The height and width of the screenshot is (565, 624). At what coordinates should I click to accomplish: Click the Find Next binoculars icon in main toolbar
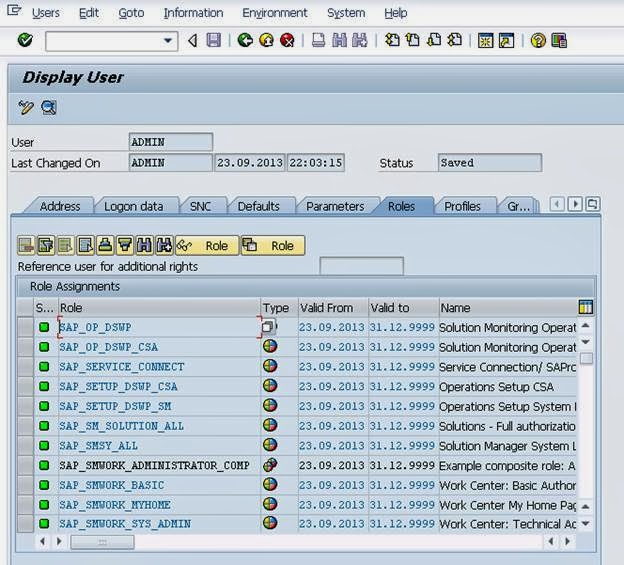pos(360,40)
